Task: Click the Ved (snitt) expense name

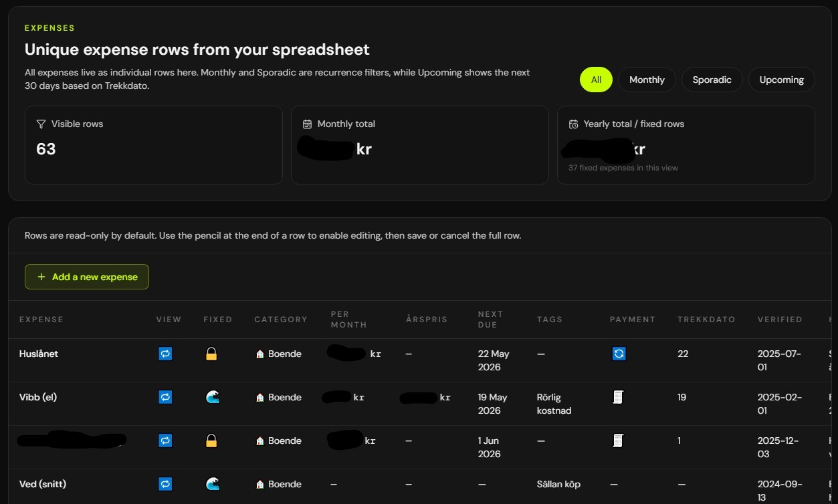Action: click(43, 484)
